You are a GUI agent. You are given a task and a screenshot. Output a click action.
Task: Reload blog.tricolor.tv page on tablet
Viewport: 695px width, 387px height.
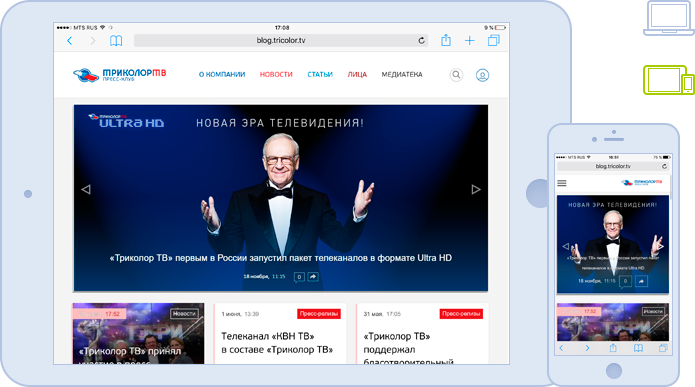pos(421,40)
